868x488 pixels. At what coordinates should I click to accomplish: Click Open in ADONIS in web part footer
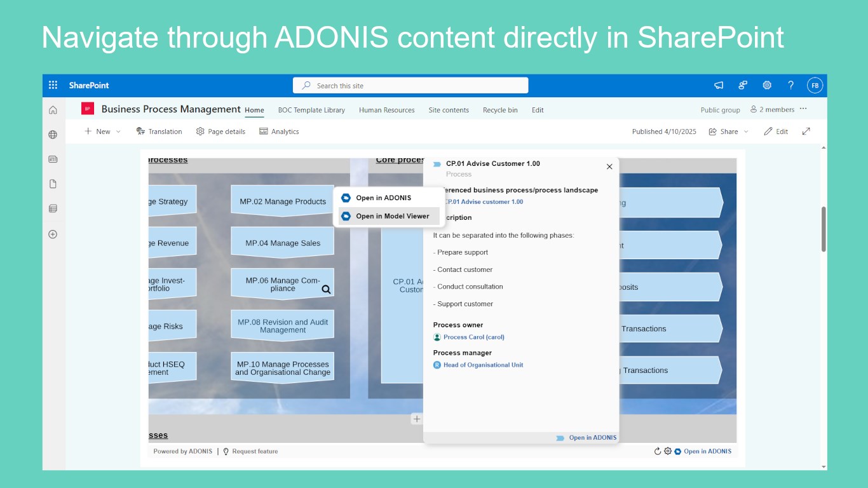coord(703,451)
